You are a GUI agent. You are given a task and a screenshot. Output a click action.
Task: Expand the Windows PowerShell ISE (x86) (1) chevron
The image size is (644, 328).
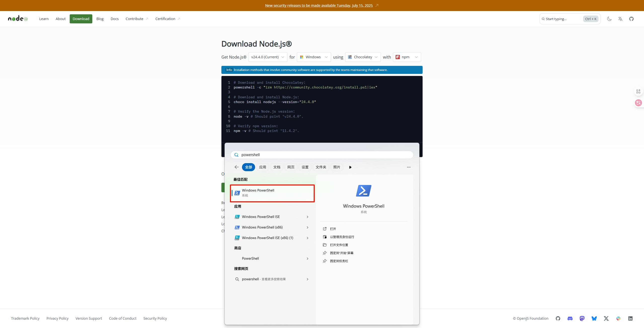tap(307, 238)
